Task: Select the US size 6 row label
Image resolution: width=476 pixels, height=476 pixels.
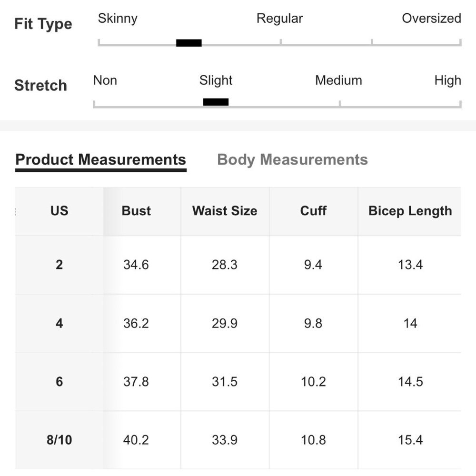Action: click(x=59, y=382)
